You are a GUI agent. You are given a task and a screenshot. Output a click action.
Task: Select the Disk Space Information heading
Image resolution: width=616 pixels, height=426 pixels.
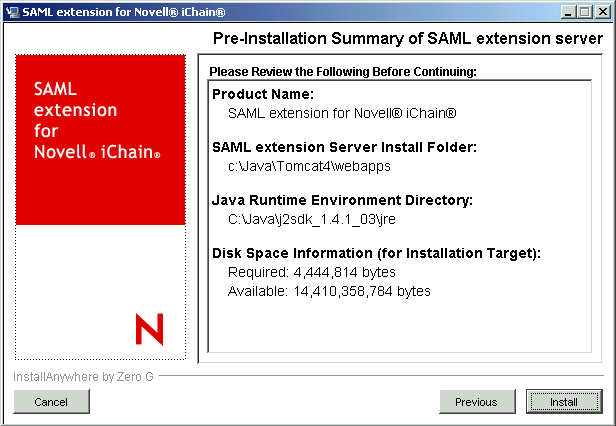(376, 253)
